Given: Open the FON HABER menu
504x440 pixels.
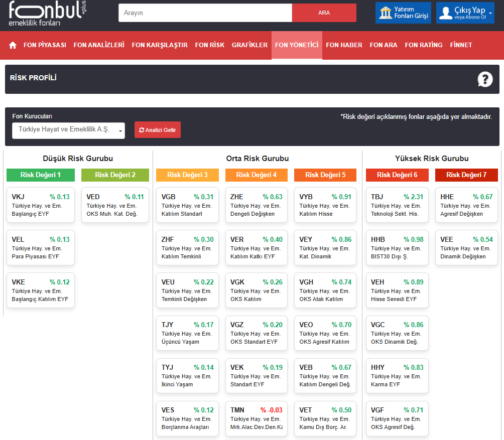Looking at the screenshot, I should click(x=344, y=45).
